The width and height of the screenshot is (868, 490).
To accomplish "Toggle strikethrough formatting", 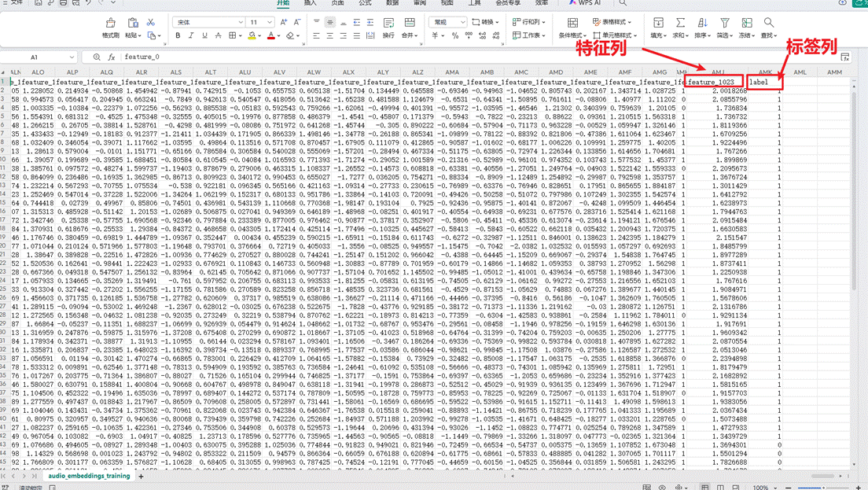I will tap(218, 35).
